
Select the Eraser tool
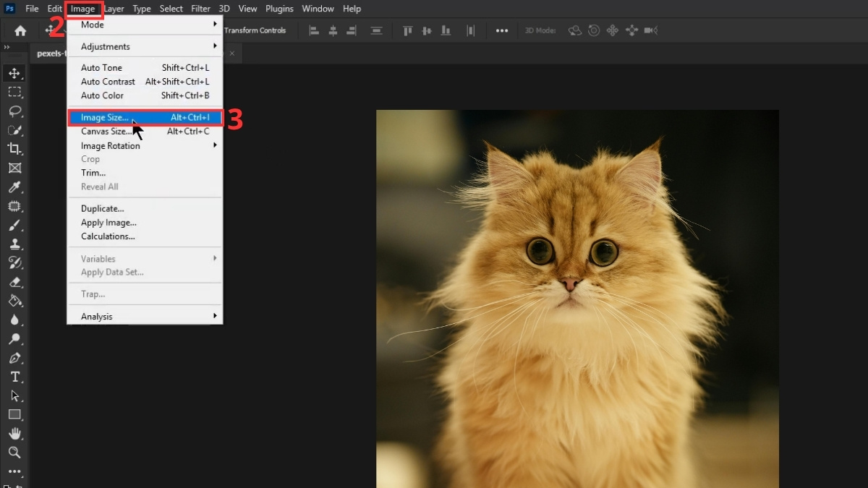pyautogui.click(x=14, y=282)
